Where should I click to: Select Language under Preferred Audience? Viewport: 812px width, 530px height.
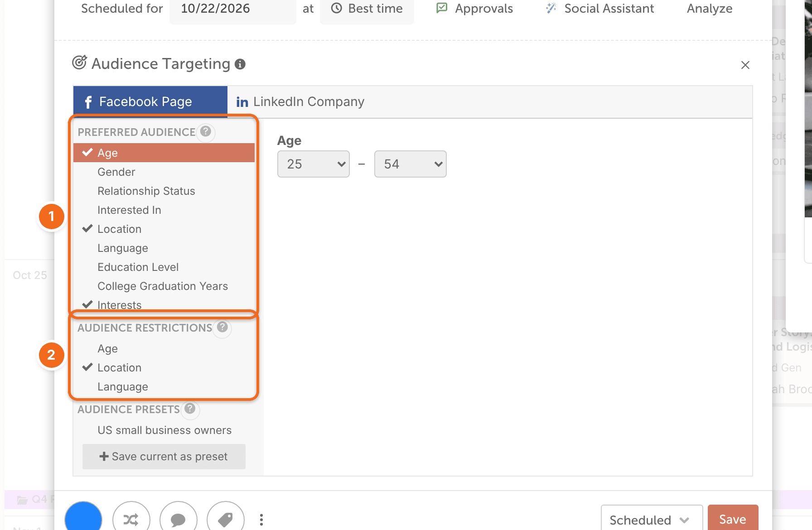(164, 248)
